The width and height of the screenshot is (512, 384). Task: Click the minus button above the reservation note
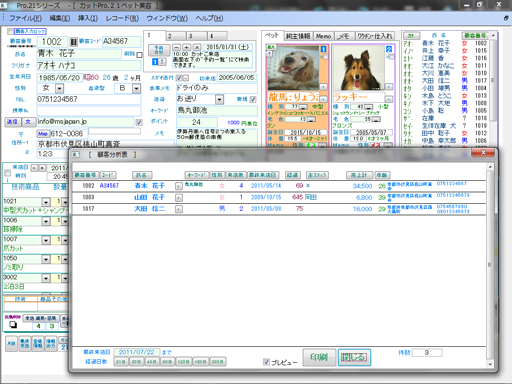coord(177,47)
